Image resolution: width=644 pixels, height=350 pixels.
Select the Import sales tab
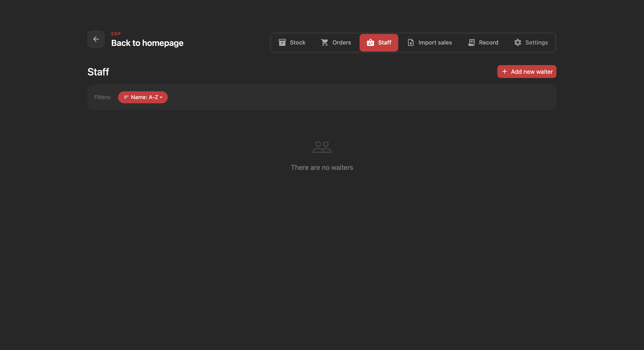tap(430, 42)
